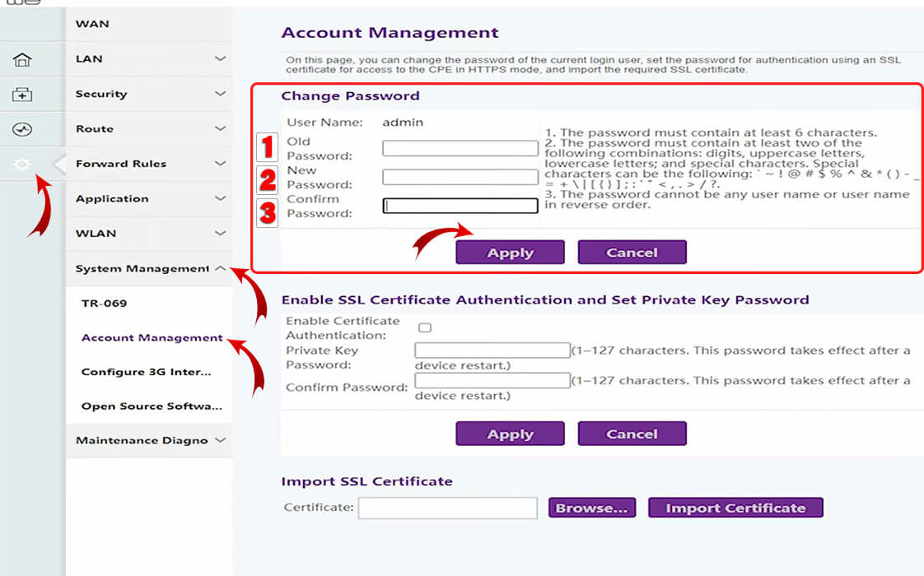Apply the Change Password form
Viewport: 924px width, 576px height.
click(x=510, y=253)
